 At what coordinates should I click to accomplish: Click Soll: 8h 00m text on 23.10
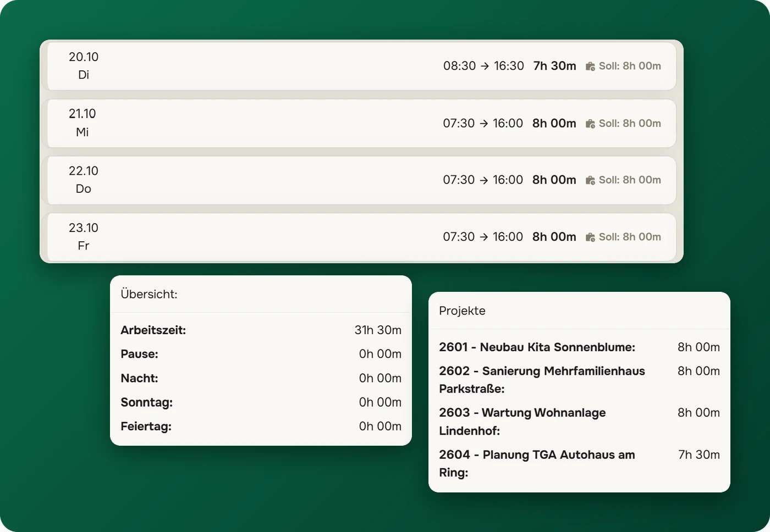630,237
